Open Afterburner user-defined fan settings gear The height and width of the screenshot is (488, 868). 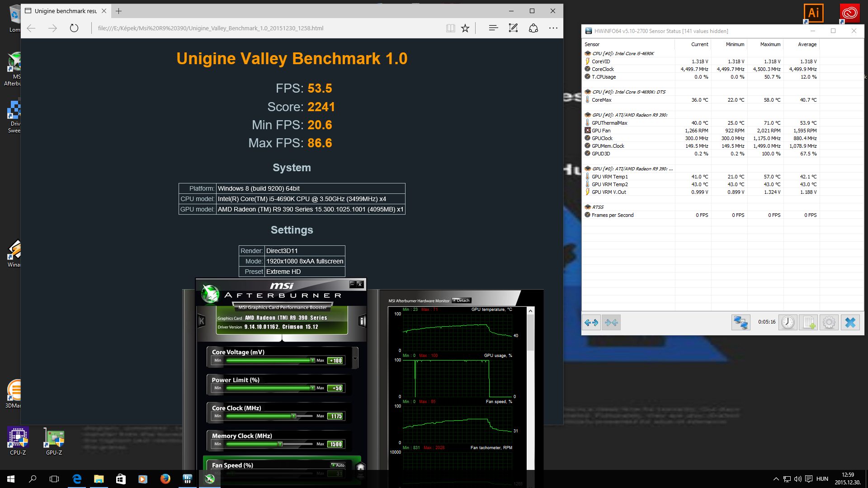tap(360, 467)
